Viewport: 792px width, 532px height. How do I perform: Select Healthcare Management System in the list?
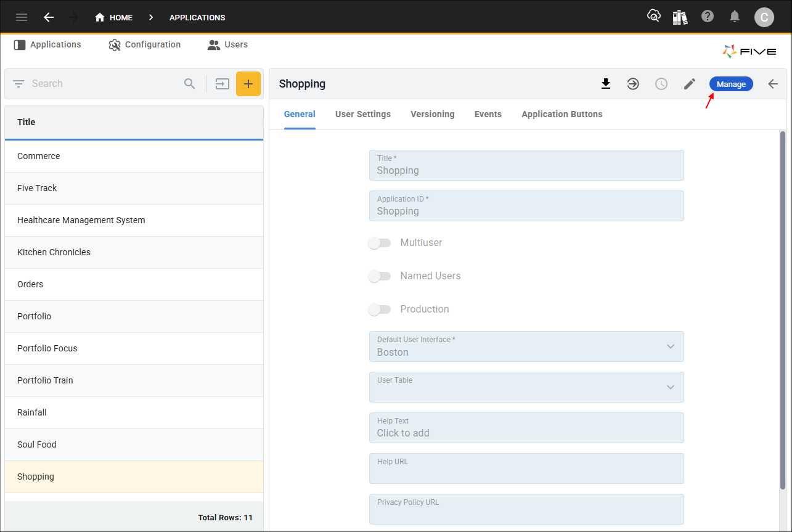[x=81, y=220]
